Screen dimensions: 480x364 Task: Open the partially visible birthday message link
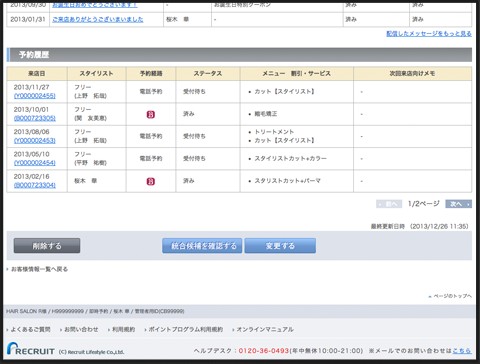coord(95,5)
